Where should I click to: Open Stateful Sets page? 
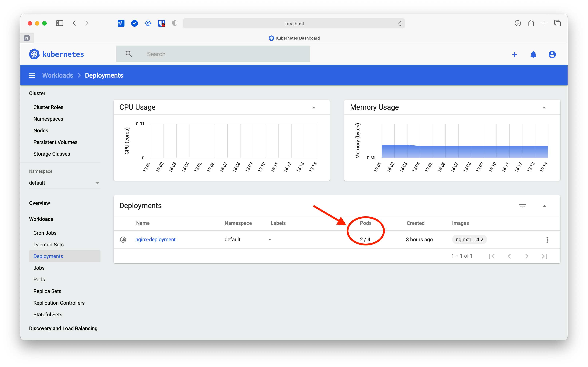[x=48, y=314]
